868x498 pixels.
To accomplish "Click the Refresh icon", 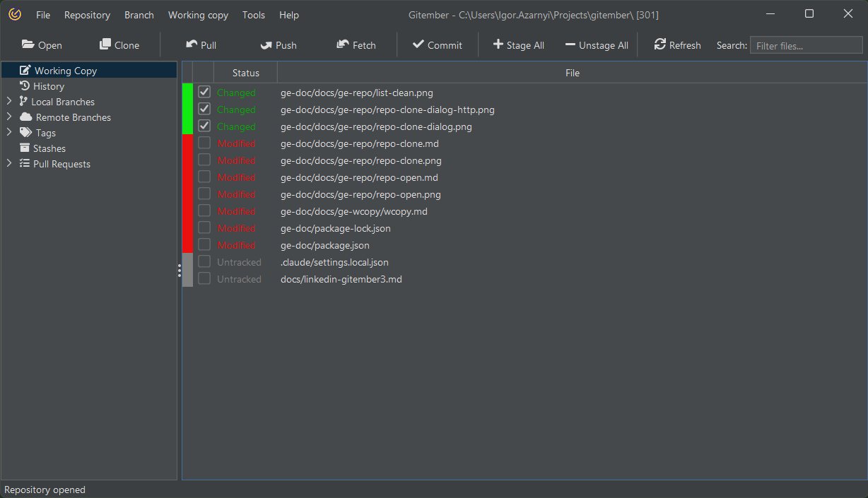I will [x=660, y=45].
